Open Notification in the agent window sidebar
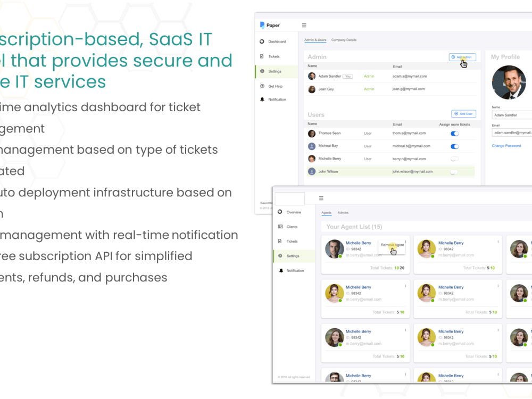The image size is (532, 399). (294, 270)
